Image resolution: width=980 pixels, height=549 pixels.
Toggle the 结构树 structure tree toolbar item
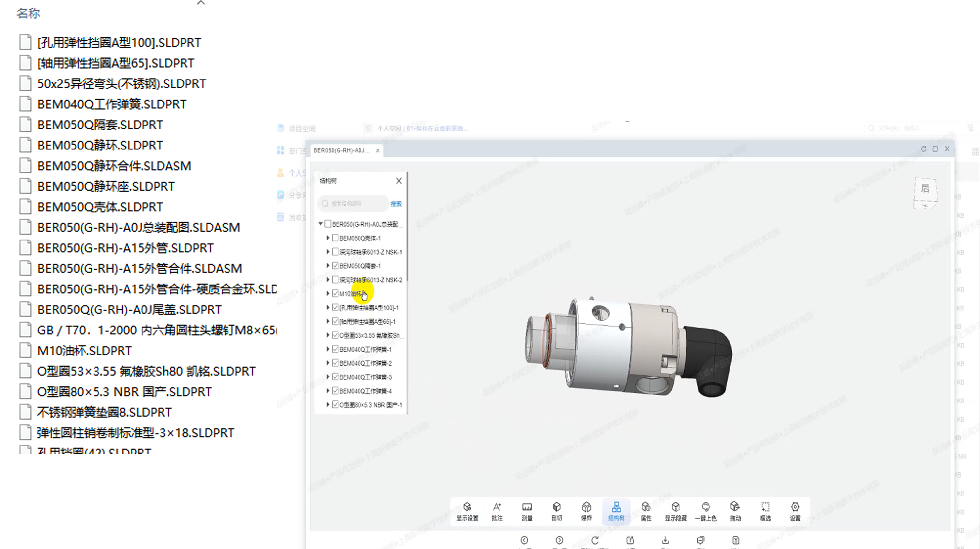click(616, 511)
